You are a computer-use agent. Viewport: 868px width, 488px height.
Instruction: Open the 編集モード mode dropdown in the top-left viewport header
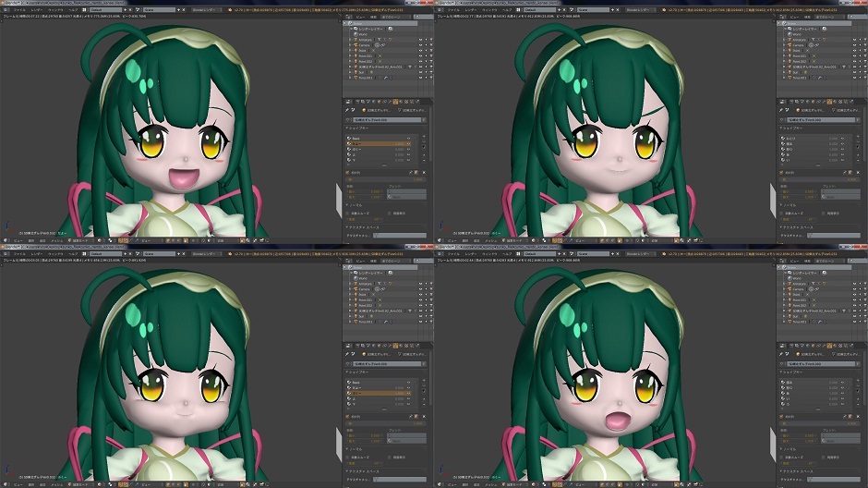(80, 240)
